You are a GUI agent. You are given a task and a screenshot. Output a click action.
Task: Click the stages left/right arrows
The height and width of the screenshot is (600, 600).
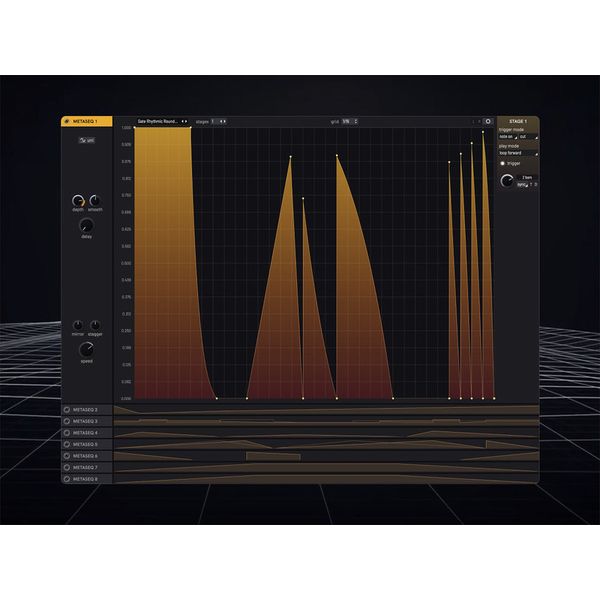click(223, 121)
